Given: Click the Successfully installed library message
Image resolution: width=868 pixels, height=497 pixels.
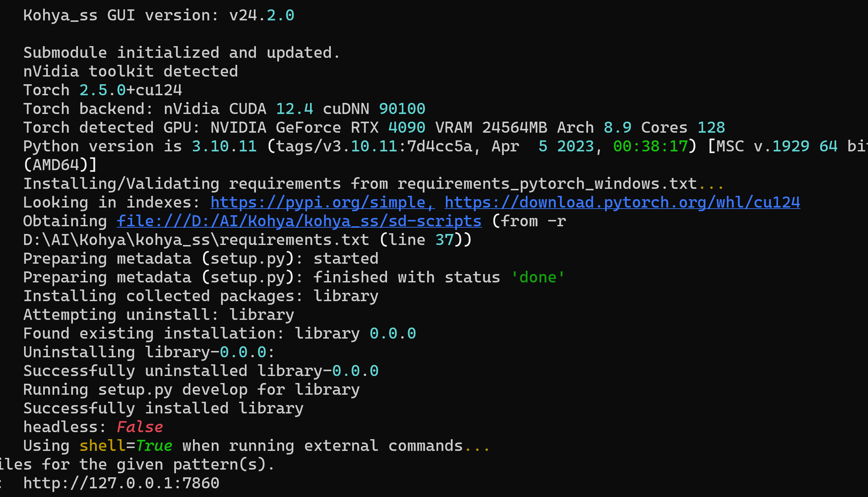Looking at the screenshot, I should (x=163, y=407).
